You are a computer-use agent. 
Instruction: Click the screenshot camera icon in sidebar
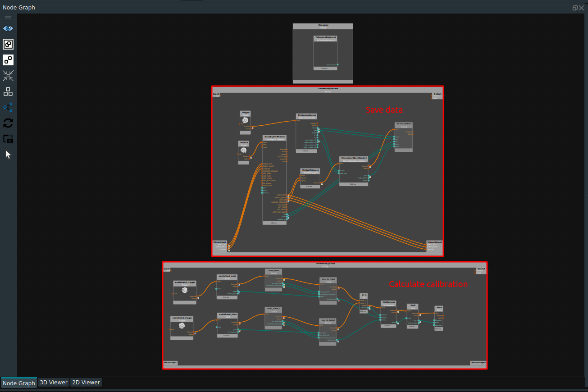(x=8, y=139)
